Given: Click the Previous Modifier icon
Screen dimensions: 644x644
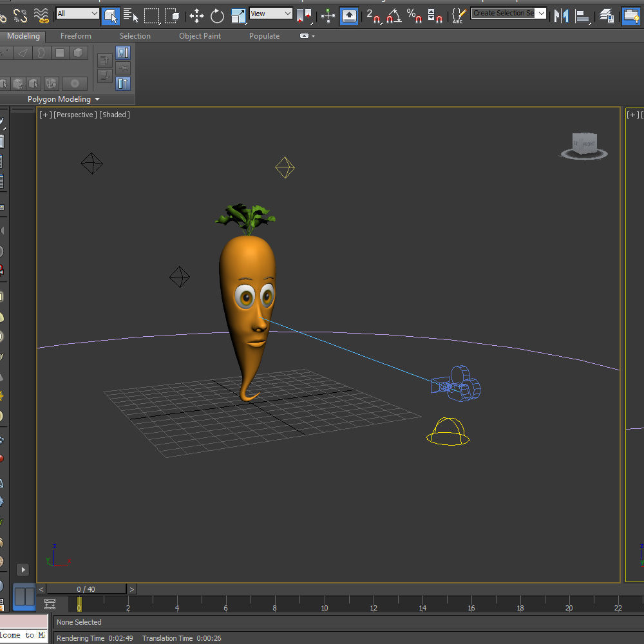Looking at the screenshot, I should click(x=105, y=61).
